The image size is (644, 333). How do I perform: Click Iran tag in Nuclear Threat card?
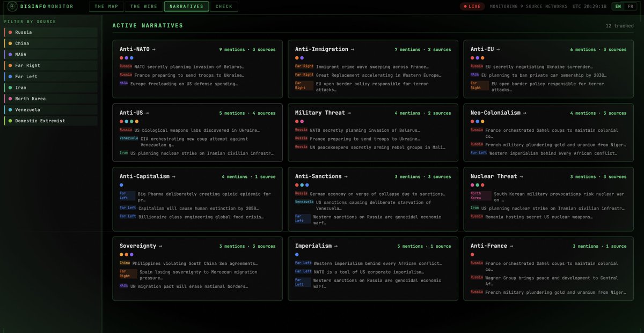pyautogui.click(x=475, y=208)
